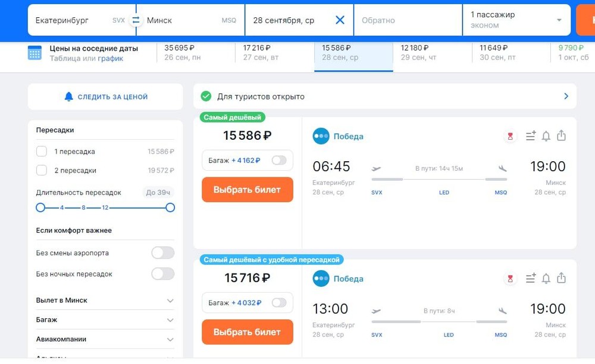Toggle baggage for the 15 586 ₽ ticket
Image resolution: width=595 pixels, height=364 pixels.
pos(279,161)
